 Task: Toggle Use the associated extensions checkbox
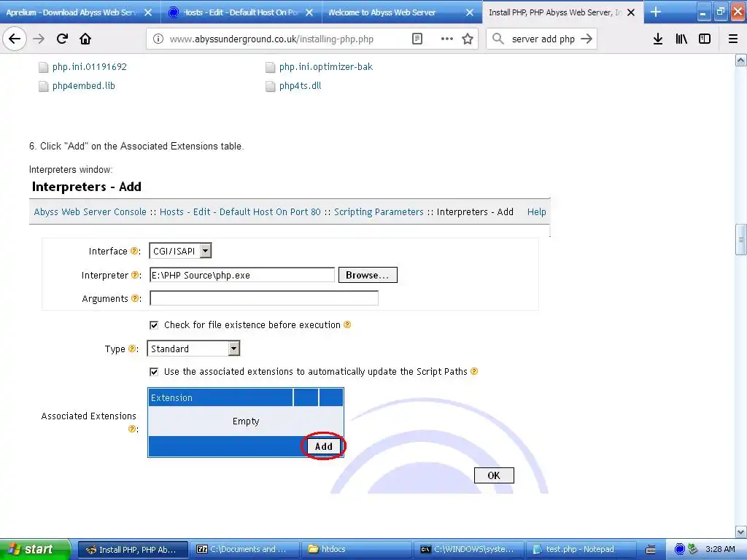(154, 372)
